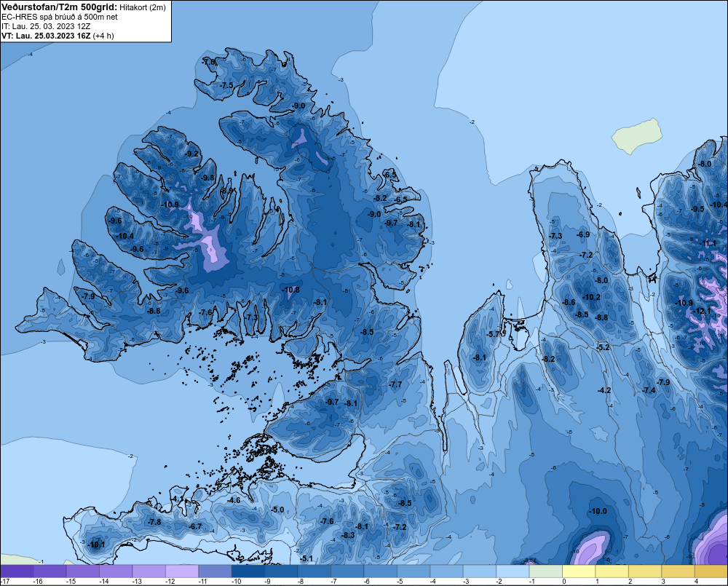The image size is (728, 586).
Task: Click the -11.1 temperature value on the map
Action: pos(708,244)
